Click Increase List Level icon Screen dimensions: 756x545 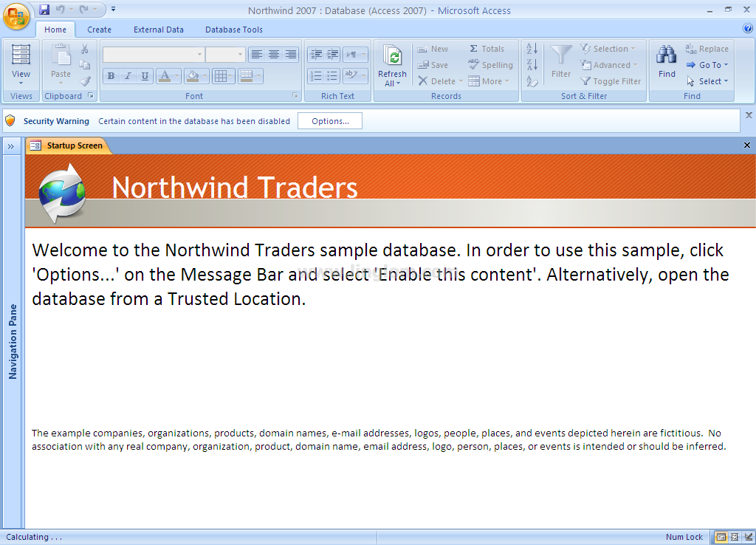click(x=333, y=55)
